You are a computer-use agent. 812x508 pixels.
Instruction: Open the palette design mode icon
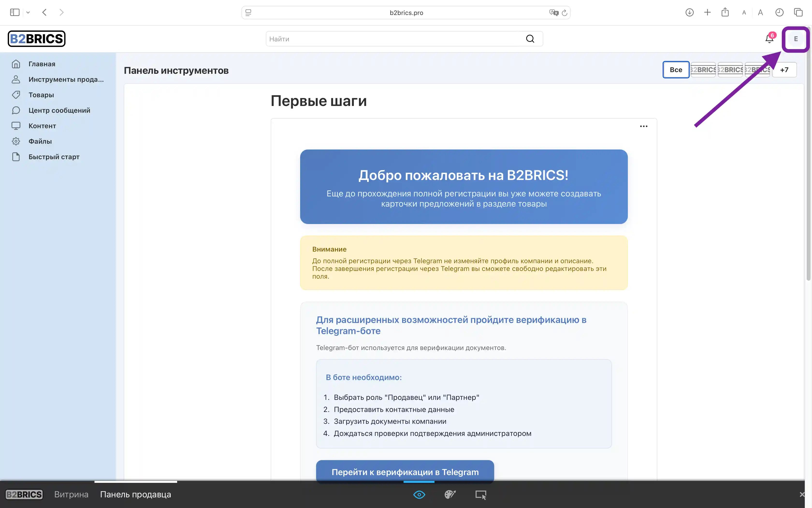pos(450,494)
